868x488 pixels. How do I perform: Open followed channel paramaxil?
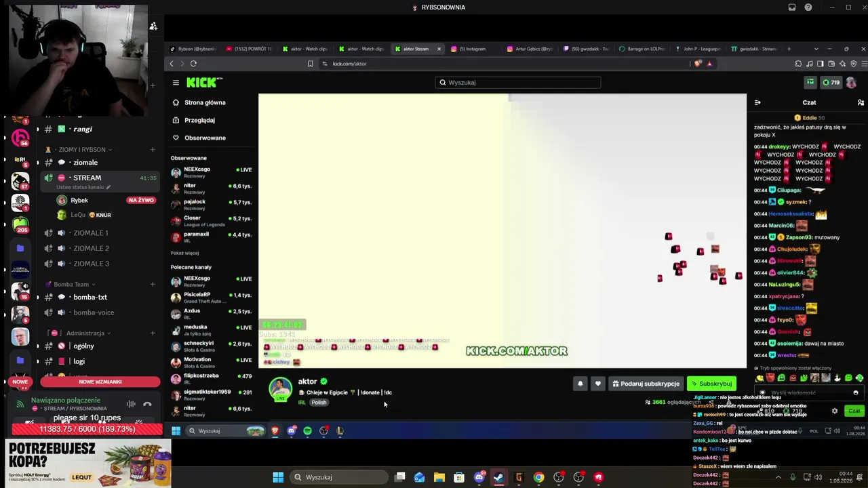coord(211,237)
